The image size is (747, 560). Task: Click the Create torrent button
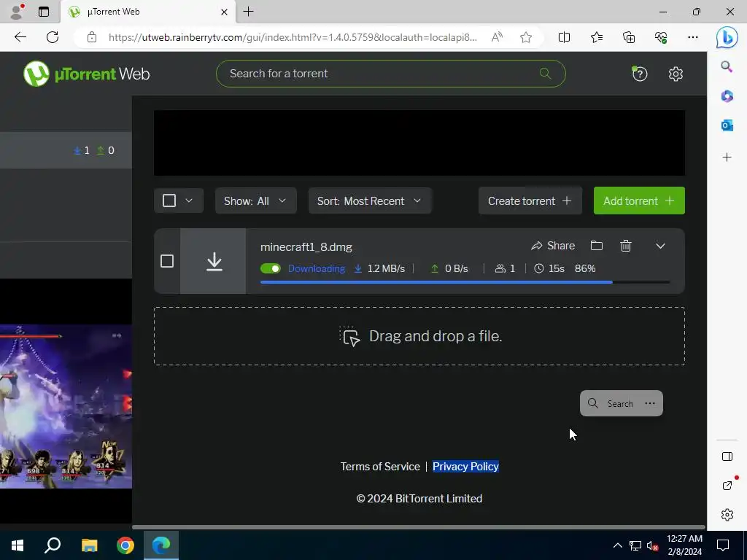click(530, 201)
